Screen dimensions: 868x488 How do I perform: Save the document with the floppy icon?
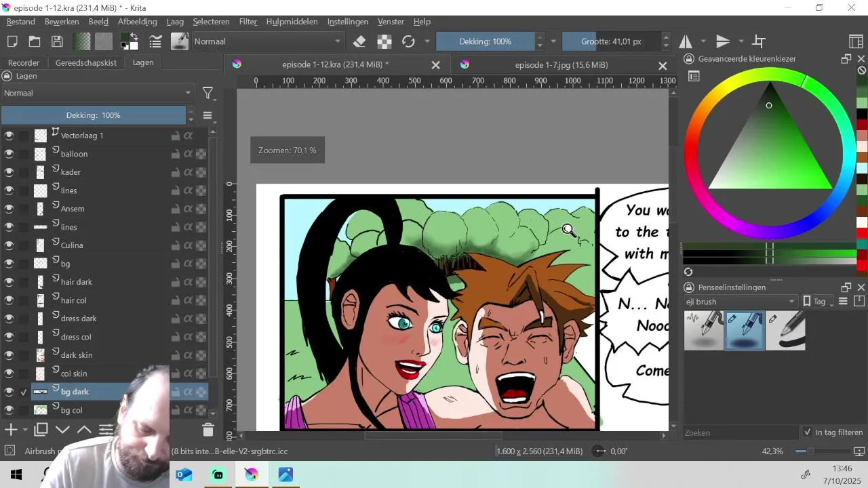57,41
